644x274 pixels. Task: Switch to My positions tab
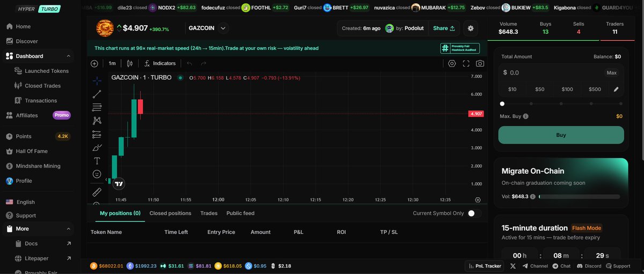120,213
